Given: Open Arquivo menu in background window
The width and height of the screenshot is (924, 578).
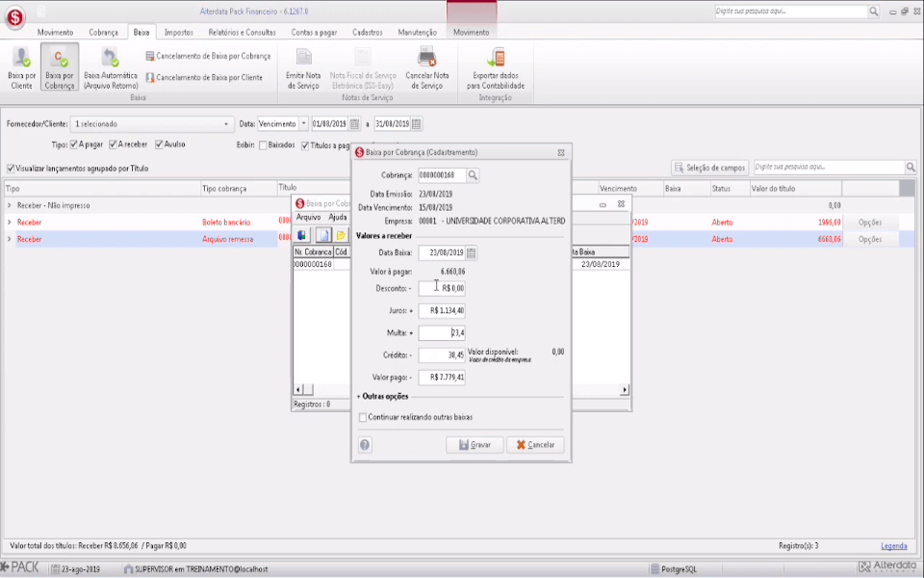Looking at the screenshot, I should 308,218.
